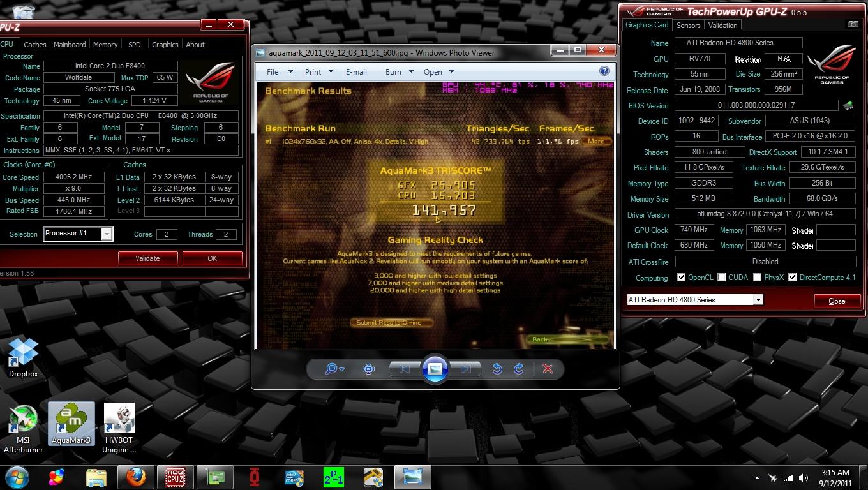Open Windows Explorer from taskbar
This screenshot has height=490, width=868.
(x=96, y=477)
